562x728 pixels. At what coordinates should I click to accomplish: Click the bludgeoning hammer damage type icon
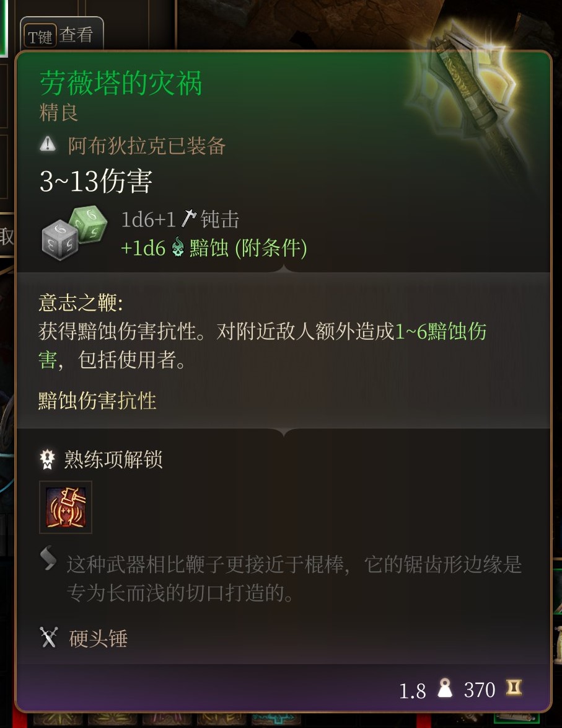click(188, 219)
